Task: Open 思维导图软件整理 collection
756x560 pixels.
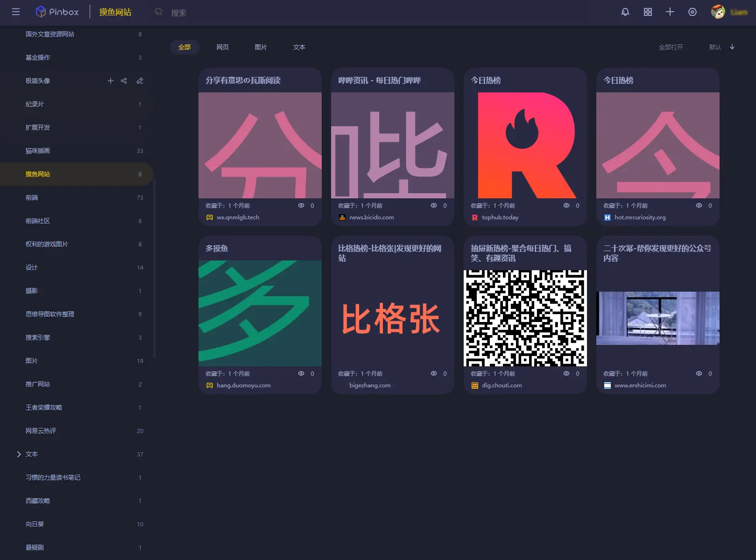Action: [77, 314]
